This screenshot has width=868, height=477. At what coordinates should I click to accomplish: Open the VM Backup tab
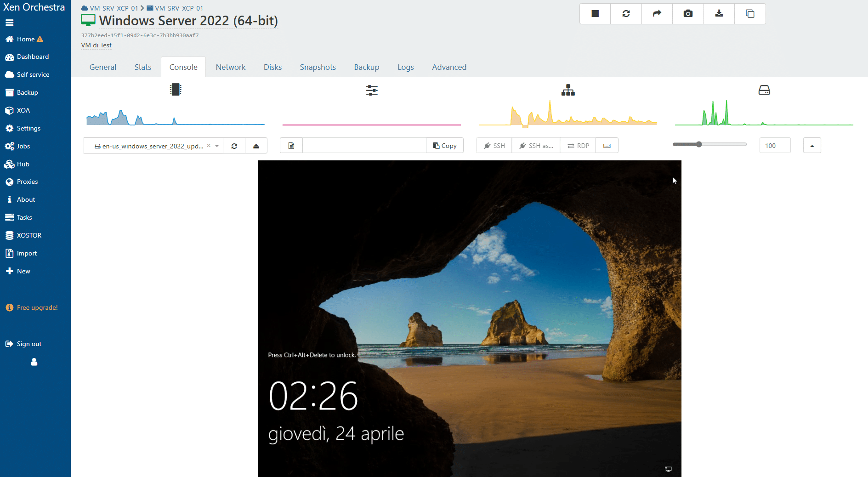[x=367, y=67]
